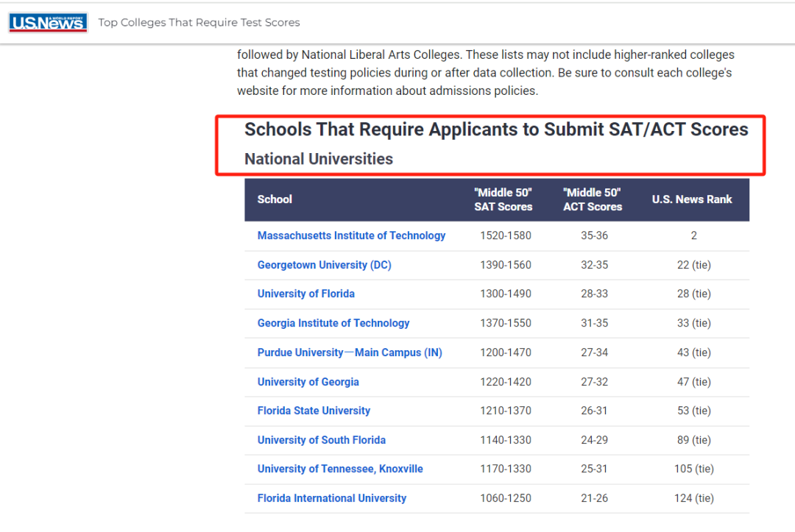
Task: Click the U.S. News Rank column header
Action: 692,199
